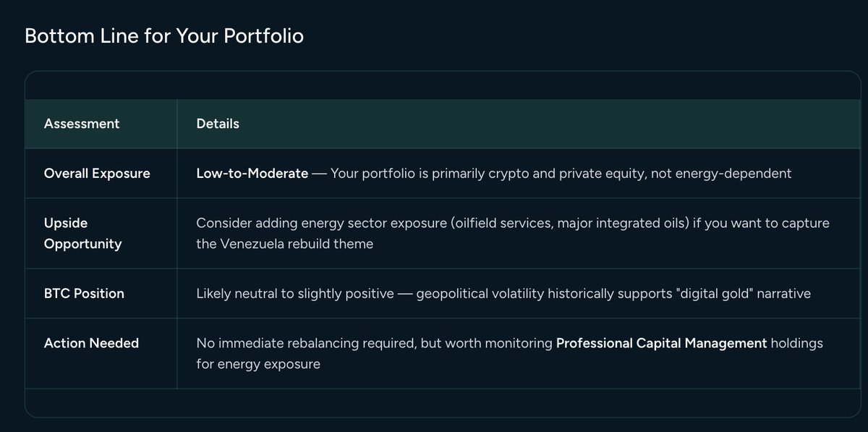Click the "Bottom Line for Your Portfolio" heading

pyautogui.click(x=163, y=36)
